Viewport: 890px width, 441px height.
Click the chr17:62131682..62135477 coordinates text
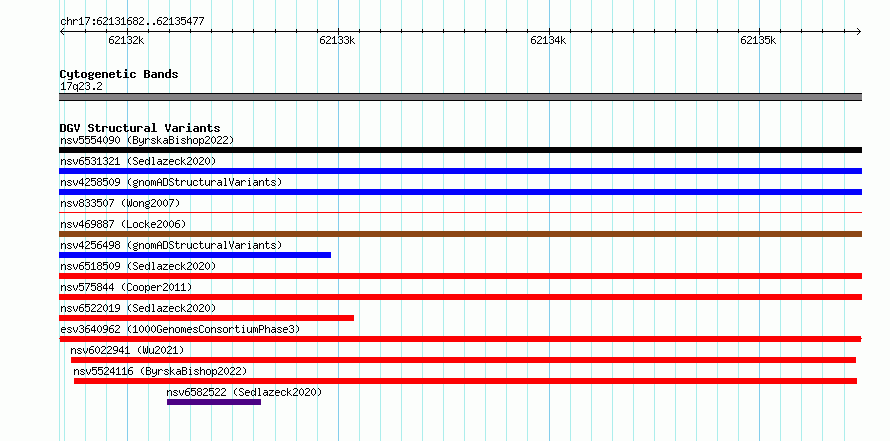[x=132, y=22]
